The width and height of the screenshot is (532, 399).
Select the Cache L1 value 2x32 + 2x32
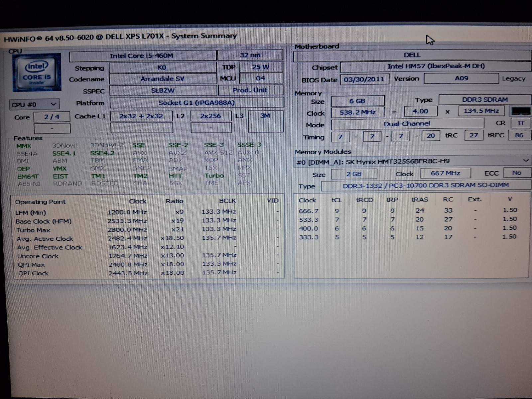[x=141, y=116]
